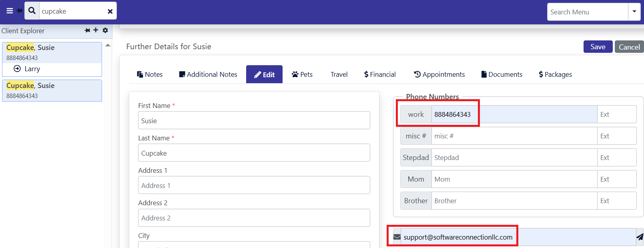This screenshot has height=248, width=644.
Task: Click arrow icon next to Larry
Action: pyautogui.click(x=17, y=69)
